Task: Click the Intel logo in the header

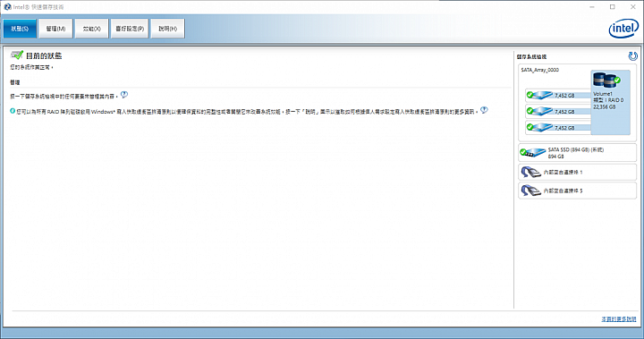Action: 623,29
